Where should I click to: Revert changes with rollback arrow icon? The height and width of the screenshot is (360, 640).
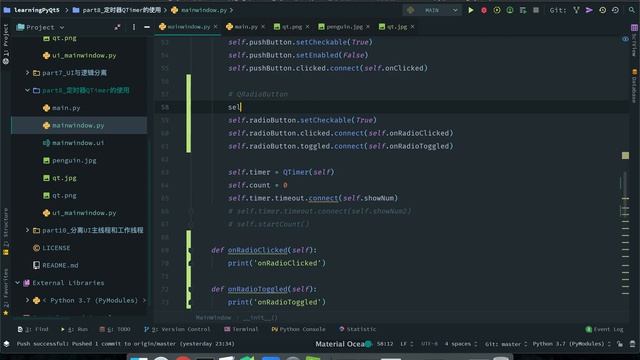616,10
